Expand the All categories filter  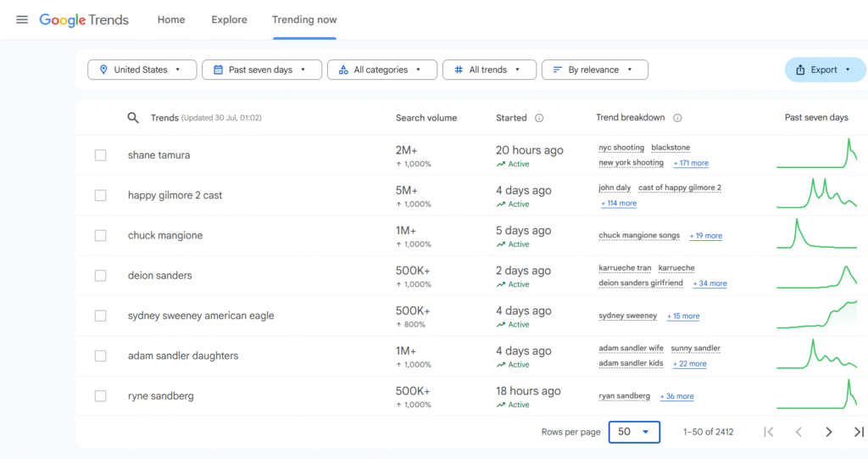click(x=382, y=70)
